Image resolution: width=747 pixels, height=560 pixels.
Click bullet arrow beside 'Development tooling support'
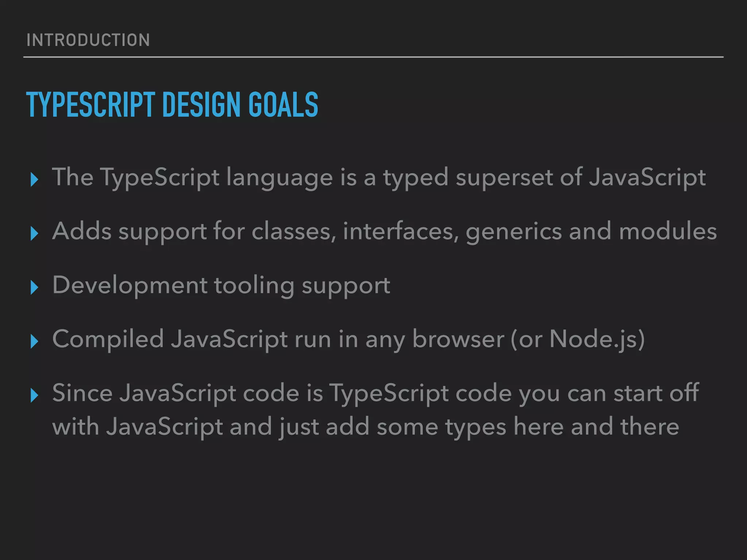click(x=35, y=288)
